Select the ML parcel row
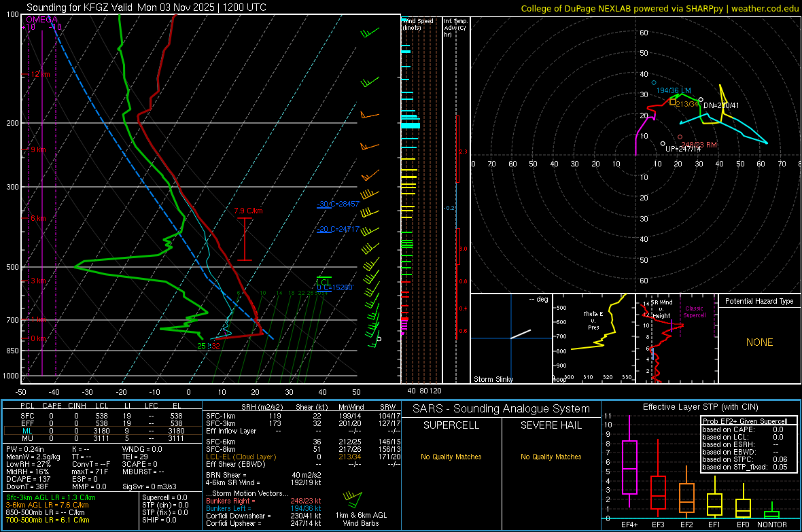The image size is (802, 532). [103, 431]
